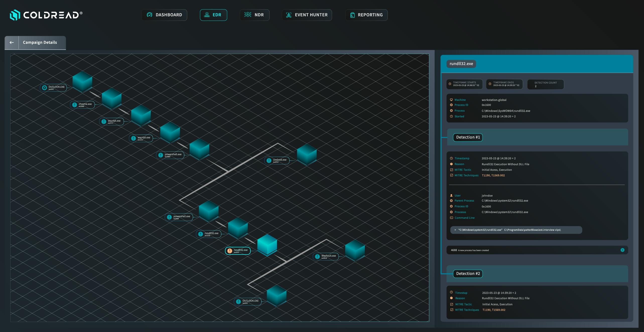Go to the Reporting tab
The image size is (644, 332).
click(366, 15)
